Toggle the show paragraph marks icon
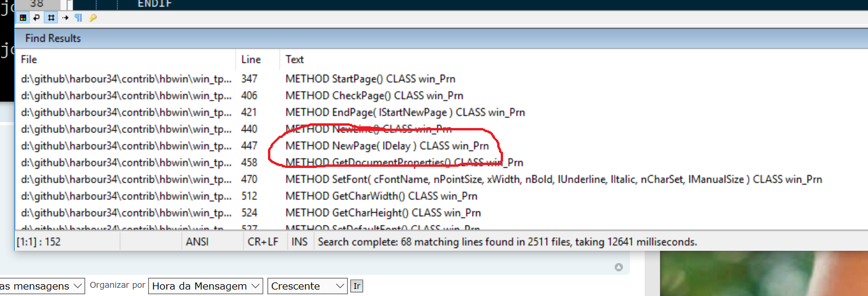The width and height of the screenshot is (868, 296). [78, 18]
